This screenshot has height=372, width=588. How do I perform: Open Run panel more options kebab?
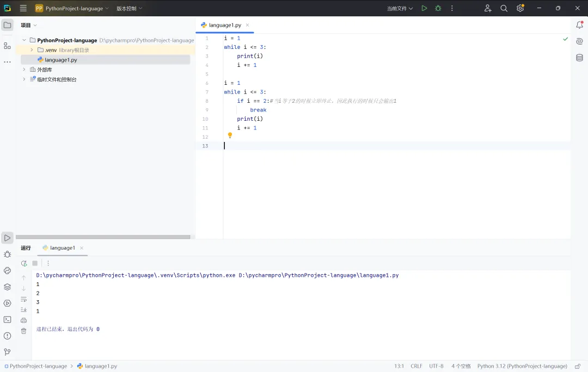[x=48, y=263]
